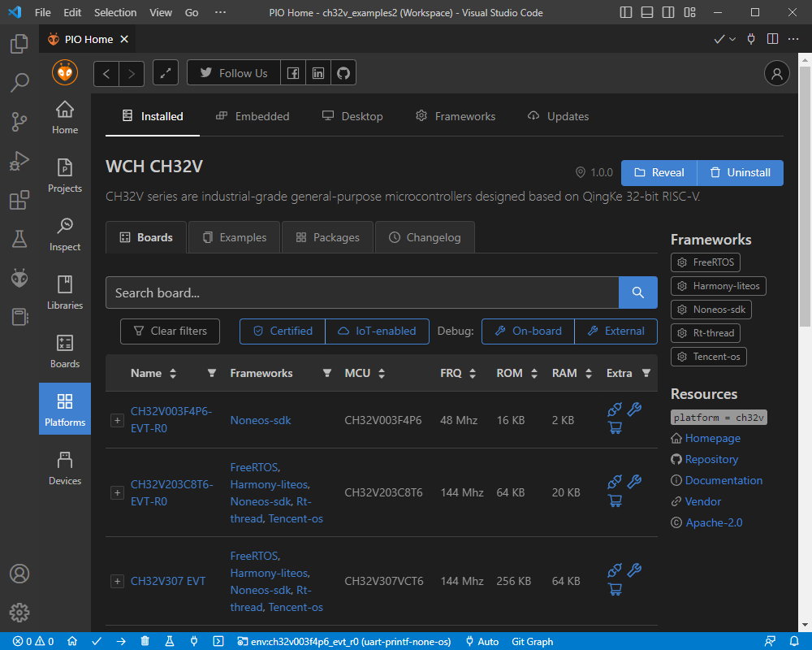812x650 pixels.
Task: Open PIO Inspect section
Action: tap(65, 235)
